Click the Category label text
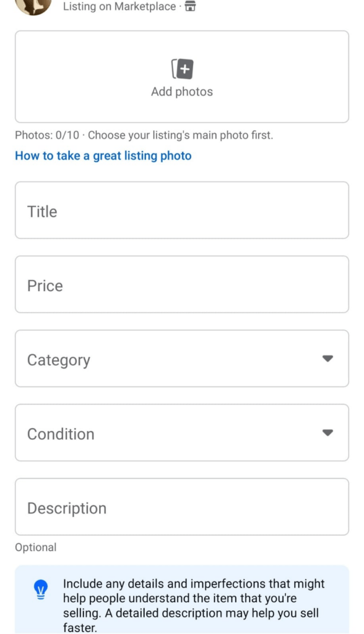The width and height of the screenshot is (364, 634). (x=59, y=360)
